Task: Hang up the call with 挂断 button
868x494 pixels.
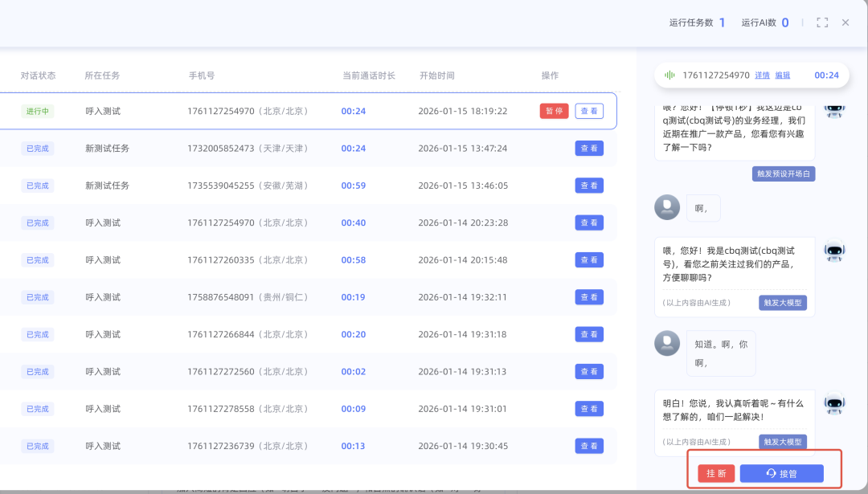Action: coord(716,474)
